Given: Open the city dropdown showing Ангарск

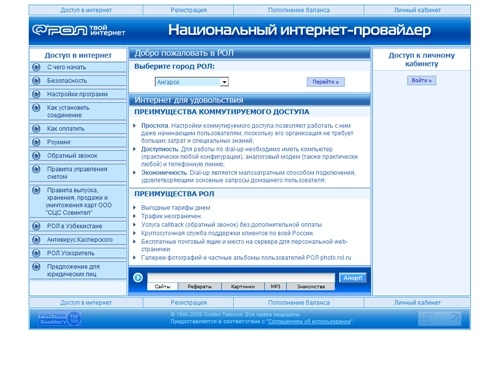Looking at the screenshot, I should [x=192, y=82].
